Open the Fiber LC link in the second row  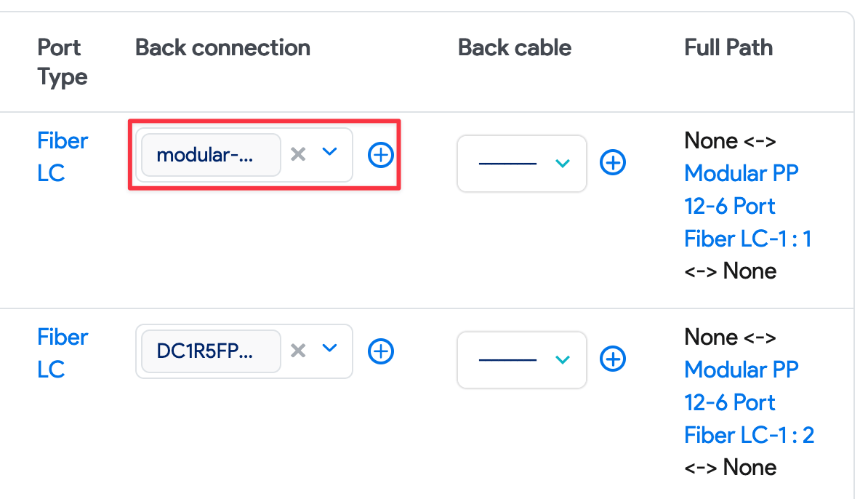[x=63, y=353]
